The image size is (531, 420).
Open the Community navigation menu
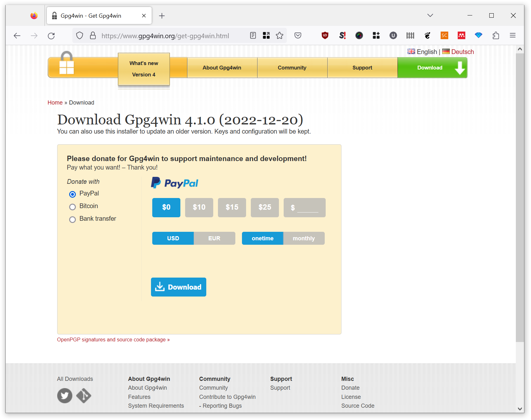pos(292,68)
